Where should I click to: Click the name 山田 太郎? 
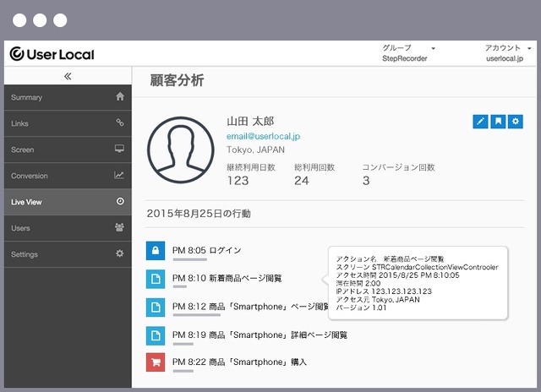(x=250, y=122)
